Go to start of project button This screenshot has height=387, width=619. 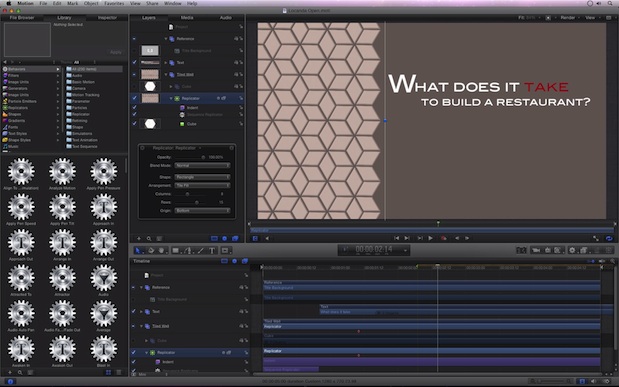click(x=396, y=238)
